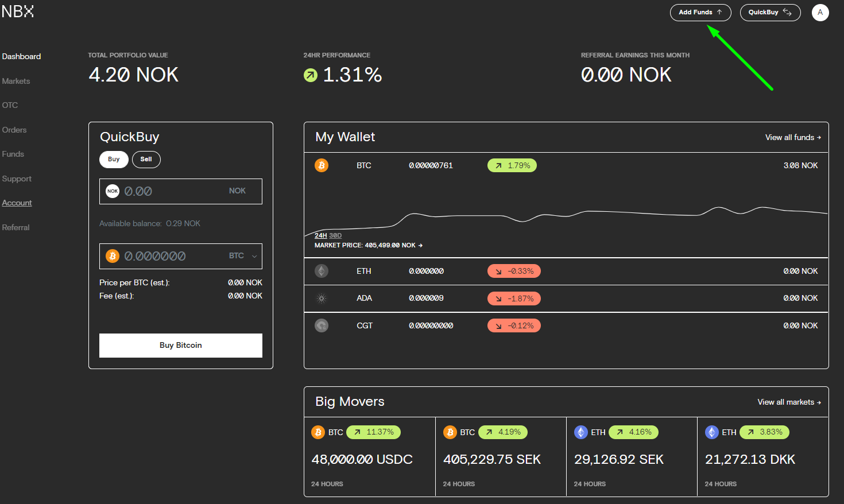This screenshot has width=844, height=504.
Task: Click the ETH icon on DKK big mover
Action: pos(712,432)
